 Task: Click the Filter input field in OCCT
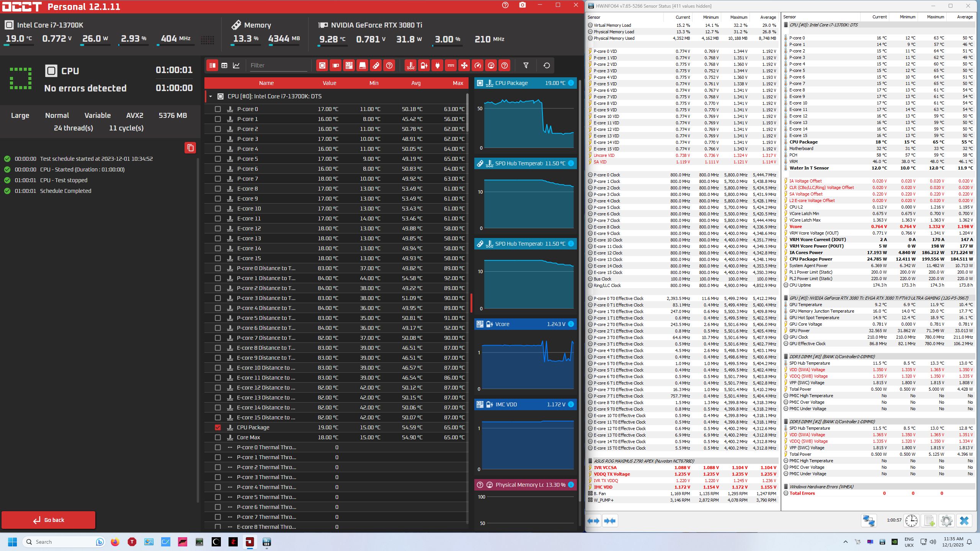coord(278,65)
